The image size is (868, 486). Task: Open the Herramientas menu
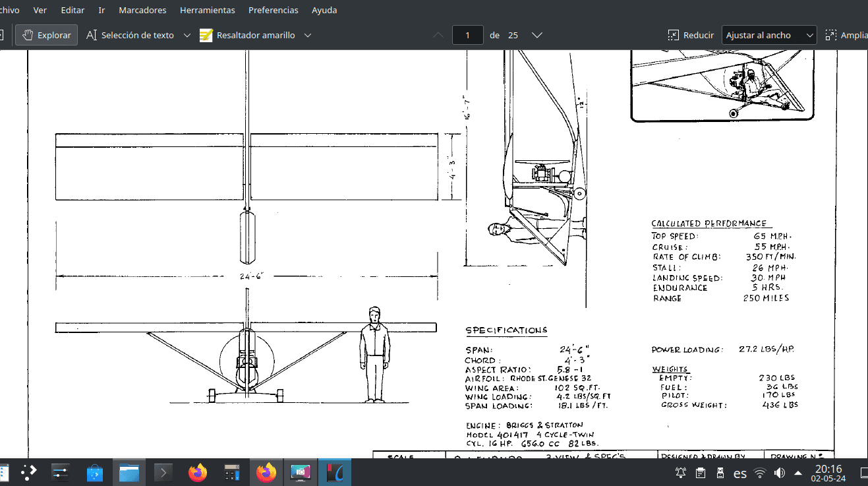[x=208, y=10]
